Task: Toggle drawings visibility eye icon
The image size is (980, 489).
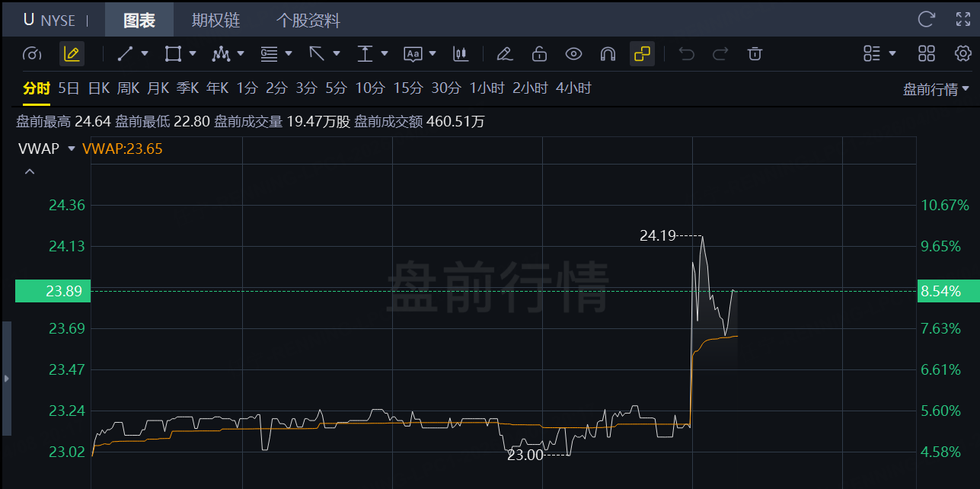Action: (x=573, y=54)
